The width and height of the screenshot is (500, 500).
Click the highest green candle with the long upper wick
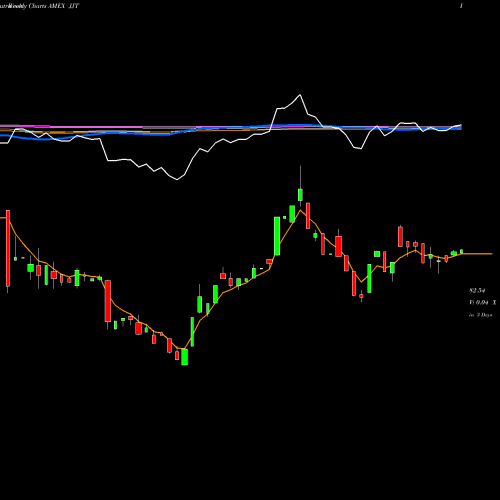tap(300, 195)
